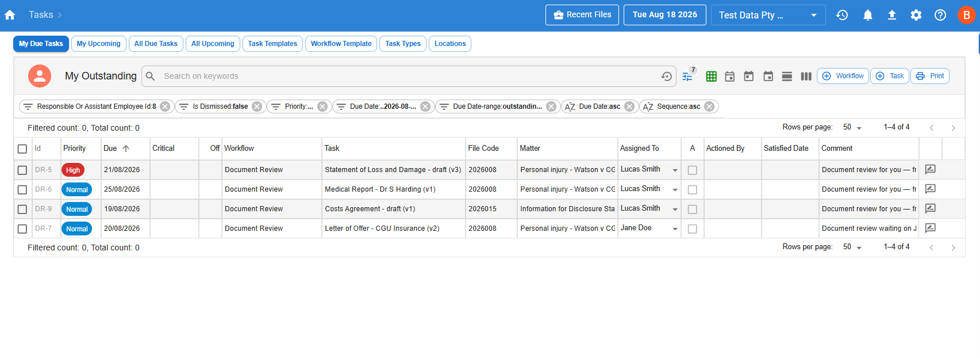Screen dimensions: 980x358
Task: Open the Task Templates tab
Action: (x=272, y=44)
